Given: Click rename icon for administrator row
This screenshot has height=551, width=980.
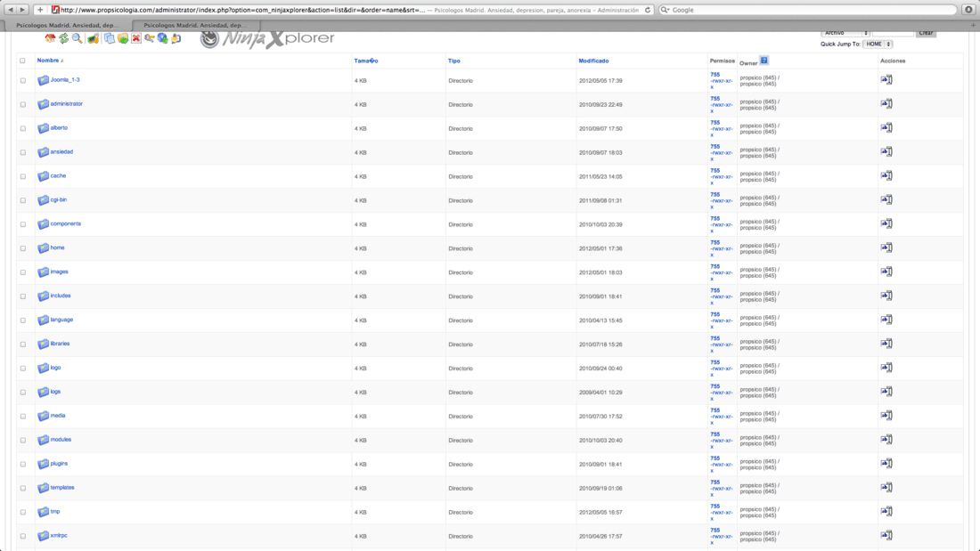Looking at the screenshot, I should (x=886, y=104).
